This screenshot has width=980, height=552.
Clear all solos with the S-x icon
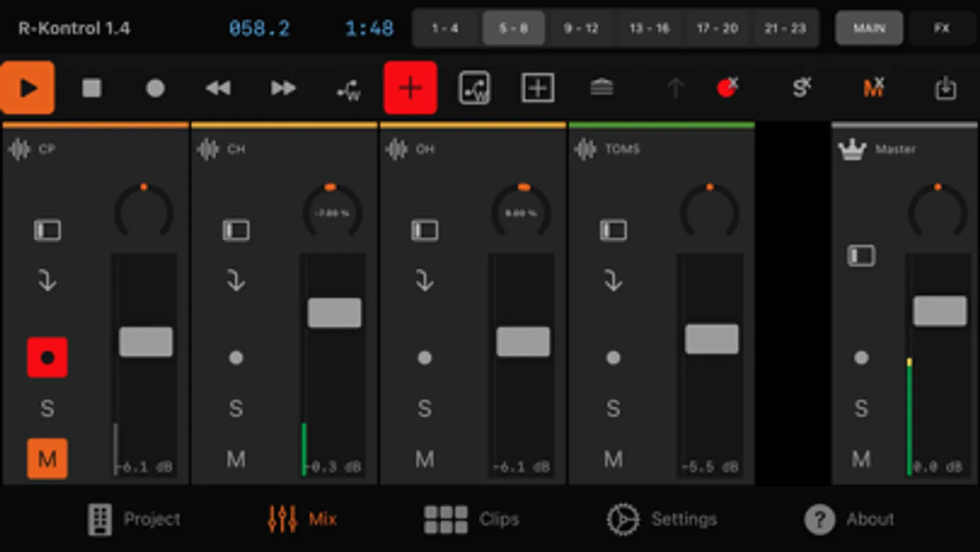click(801, 88)
